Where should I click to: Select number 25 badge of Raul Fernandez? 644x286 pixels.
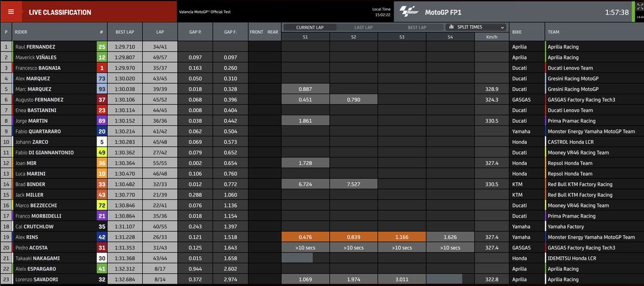click(x=102, y=47)
